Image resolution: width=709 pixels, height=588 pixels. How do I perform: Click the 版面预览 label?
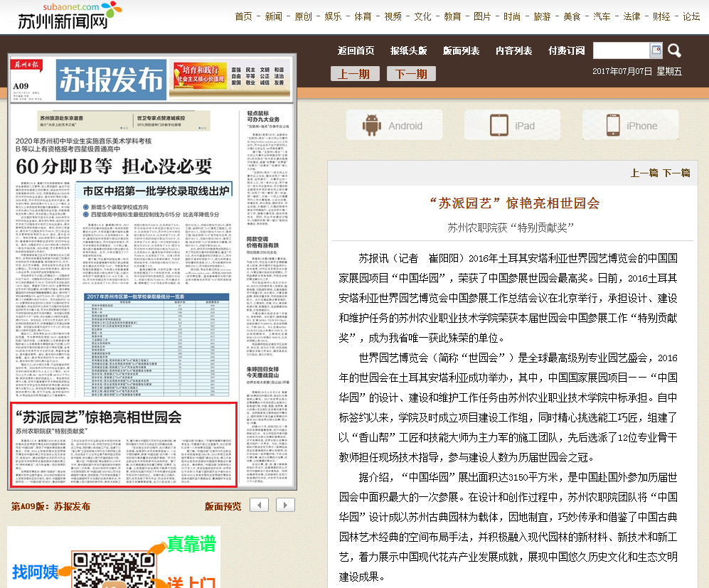pos(223,506)
